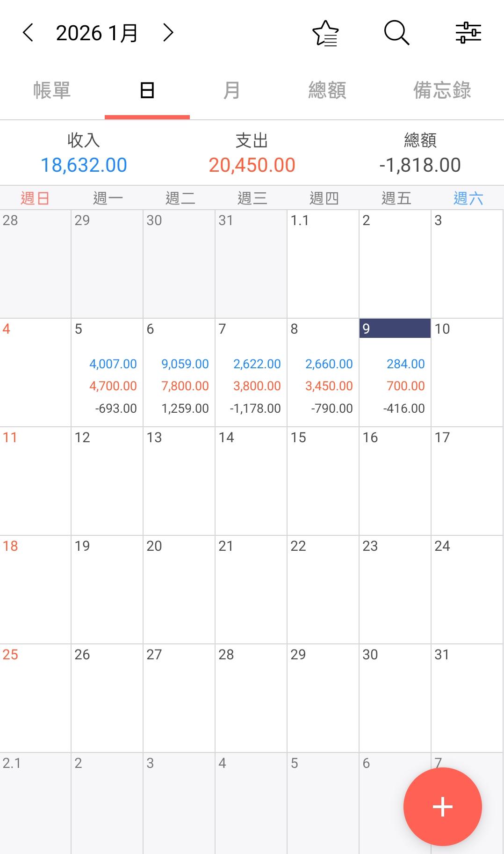Tap the red plus add button
The height and width of the screenshot is (854, 504).
coord(442,806)
